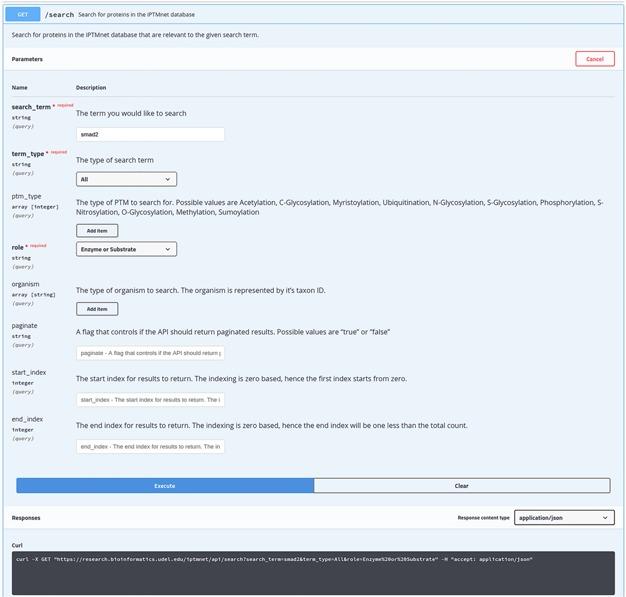Add an item to the organism array

97,309
